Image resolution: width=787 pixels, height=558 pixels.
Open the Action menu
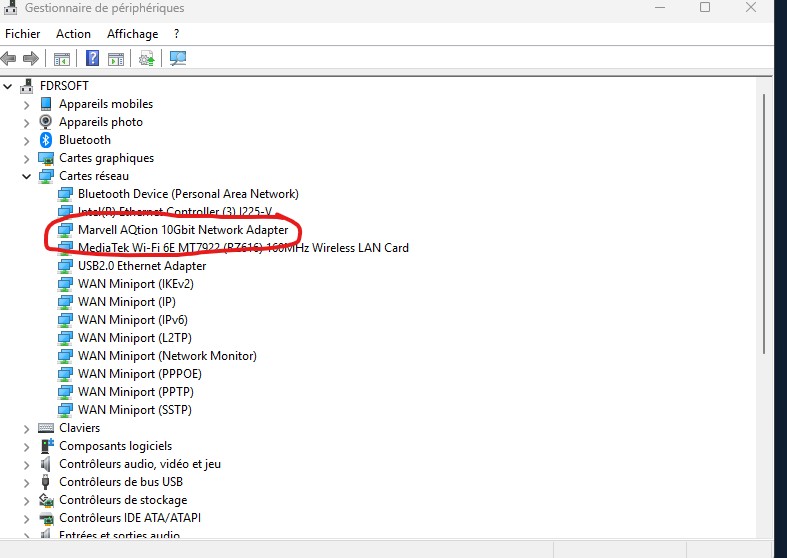pos(73,34)
